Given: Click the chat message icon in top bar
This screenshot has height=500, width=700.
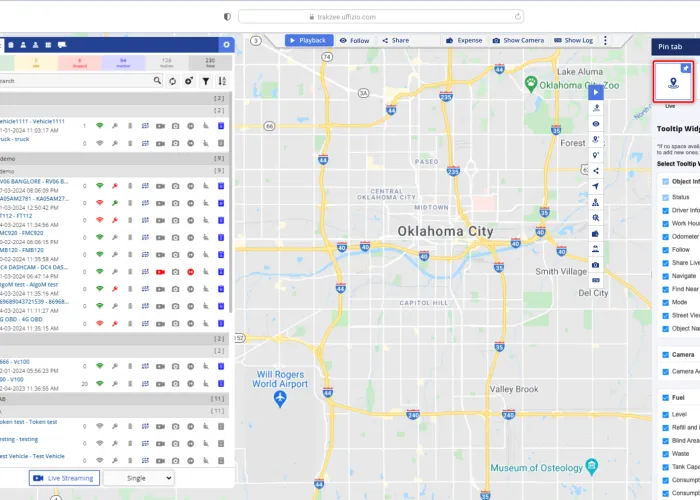Looking at the screenshot, I should point(62,45).
